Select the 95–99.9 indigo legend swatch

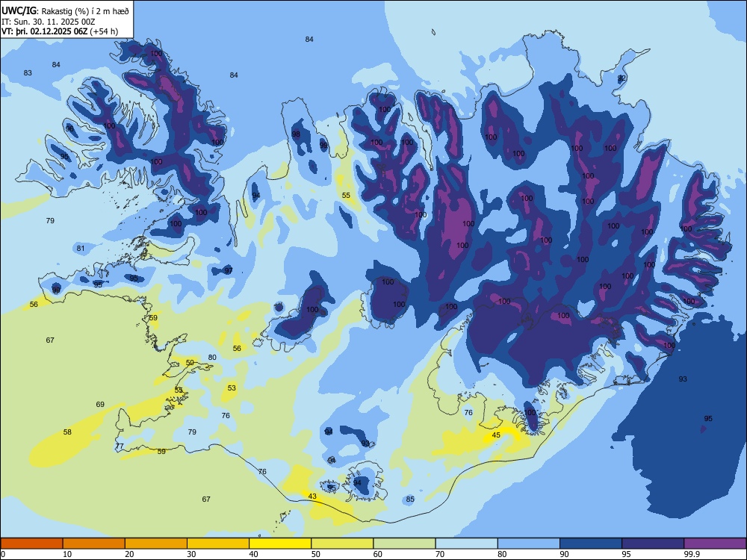[653, 544]
